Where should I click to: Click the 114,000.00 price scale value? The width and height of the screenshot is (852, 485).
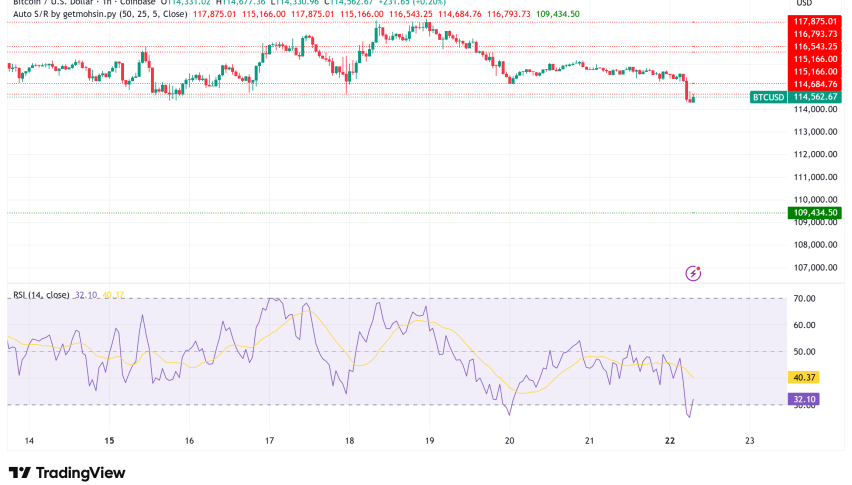pyautogui.click(x=815, y=109)
